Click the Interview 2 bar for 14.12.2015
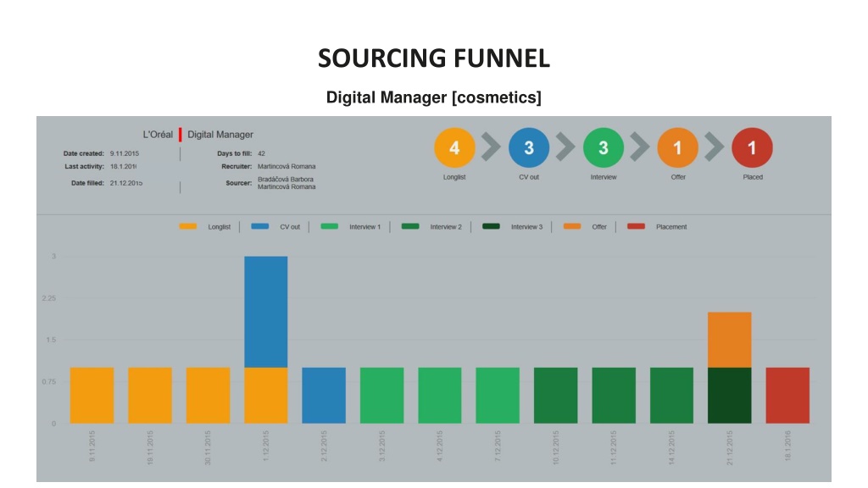The image size is (868, 488). click(x=671, y=396)
